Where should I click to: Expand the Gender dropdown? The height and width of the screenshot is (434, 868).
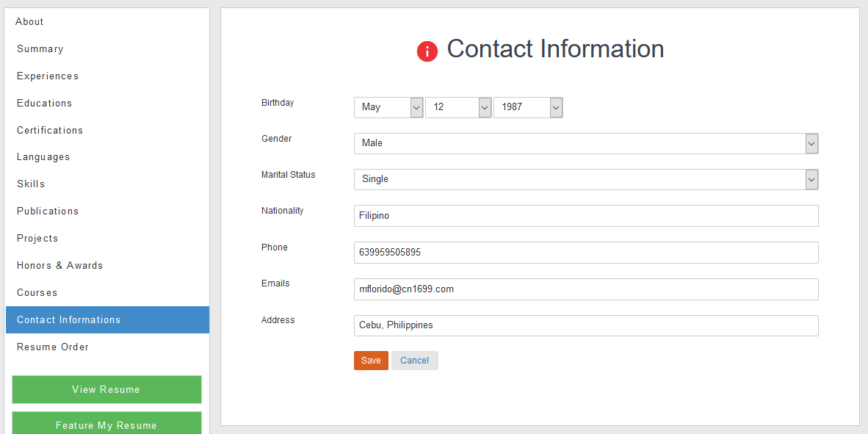[x=585, y=143]
